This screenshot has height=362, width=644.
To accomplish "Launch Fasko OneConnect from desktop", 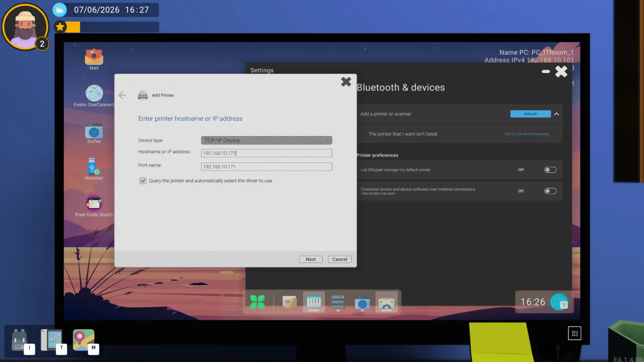I will pos(94,96).
